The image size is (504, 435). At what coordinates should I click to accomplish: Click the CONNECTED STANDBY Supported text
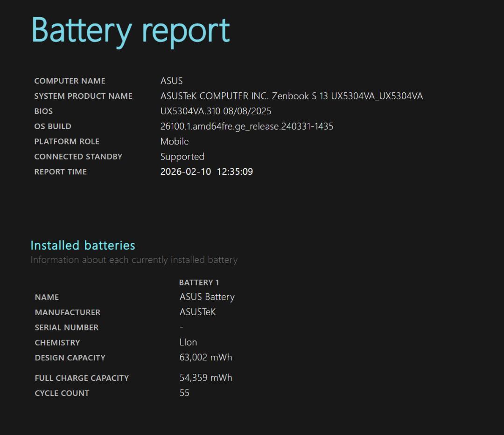[x=182, y=157]
